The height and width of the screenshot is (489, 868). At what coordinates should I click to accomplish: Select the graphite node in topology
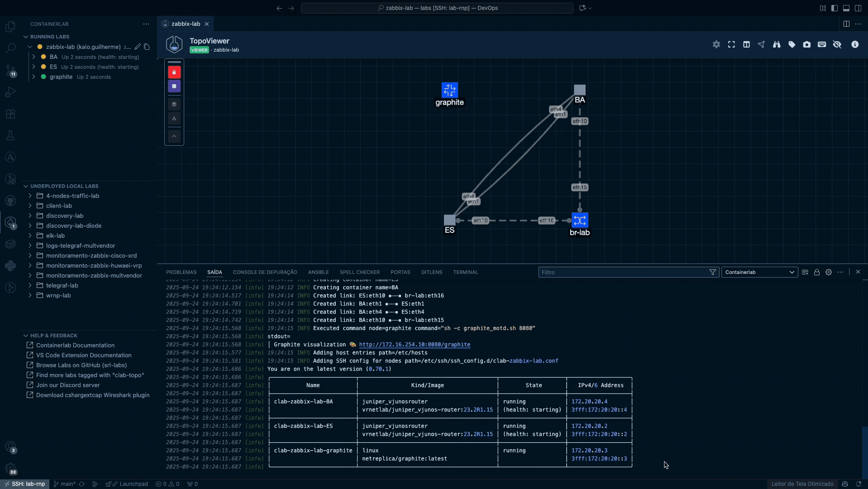tap(449, 90)
